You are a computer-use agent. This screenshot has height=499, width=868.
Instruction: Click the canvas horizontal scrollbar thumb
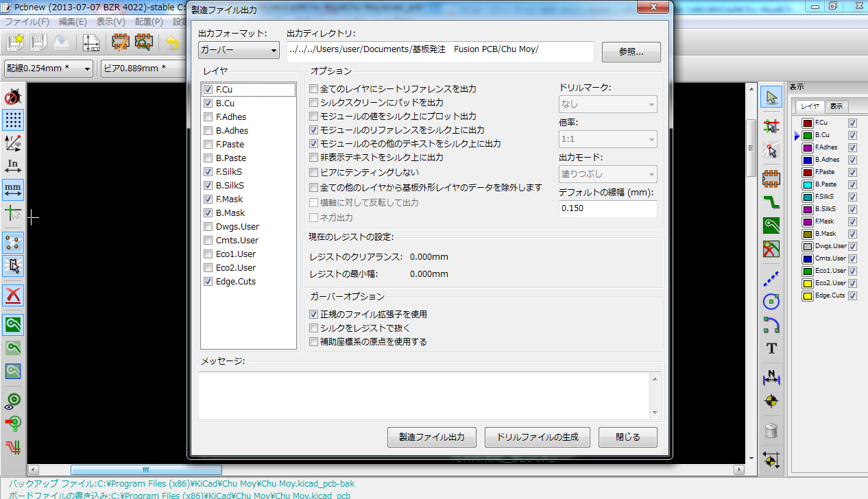(146, 470)
